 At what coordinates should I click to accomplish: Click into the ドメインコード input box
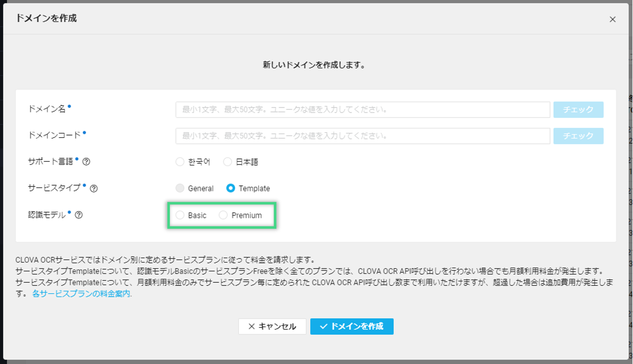pyautogui.click(x=363, y=136)
